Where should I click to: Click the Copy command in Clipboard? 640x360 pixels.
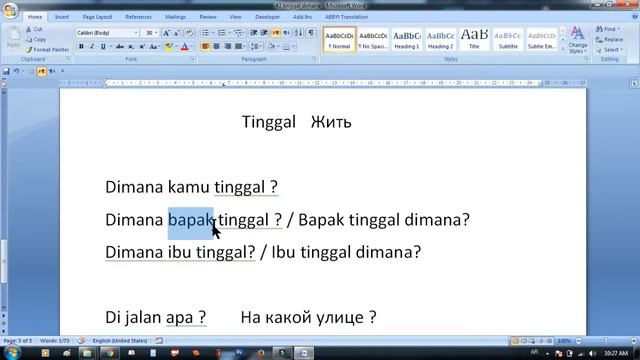36,40
